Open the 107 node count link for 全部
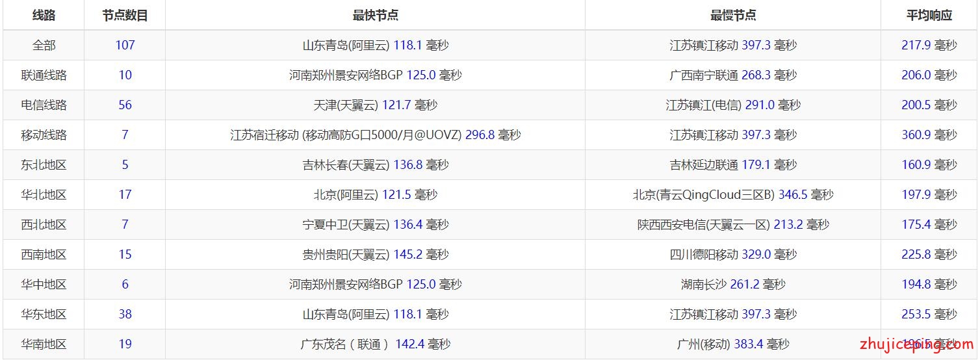The width and height of the screenshot is (980, 360). [125, 45]
